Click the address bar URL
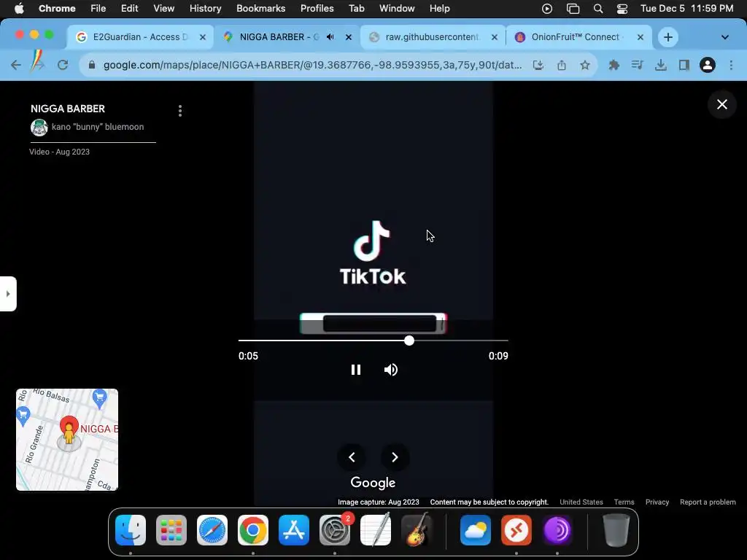The width and height of the screenshot is (747, 560). coord(312,65)
